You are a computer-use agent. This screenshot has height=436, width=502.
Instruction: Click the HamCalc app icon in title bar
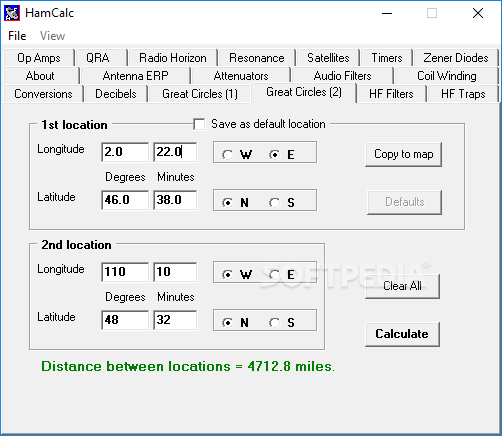pos(12,13)
